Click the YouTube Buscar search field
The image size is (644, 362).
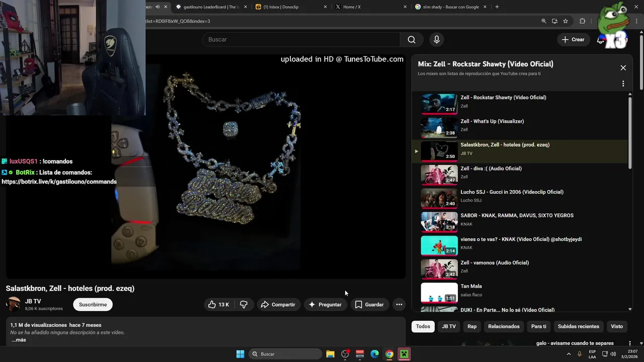[x=301, y=40]
